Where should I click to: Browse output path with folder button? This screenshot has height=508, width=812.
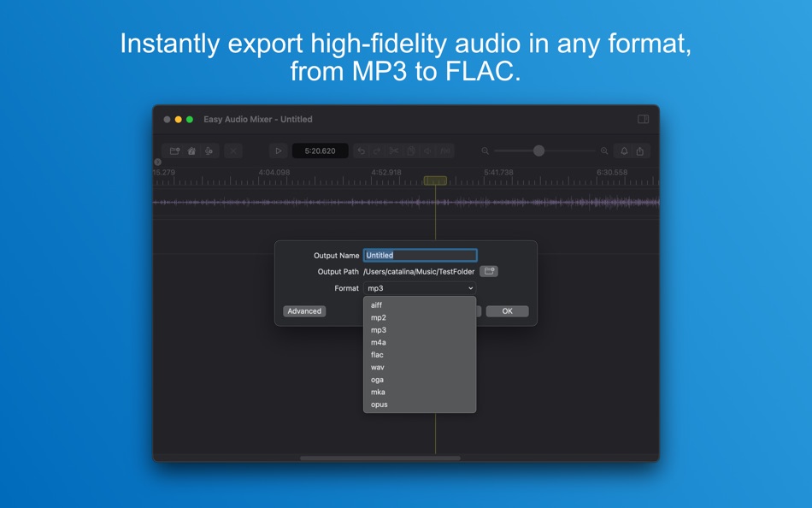(x=489, y=271)
